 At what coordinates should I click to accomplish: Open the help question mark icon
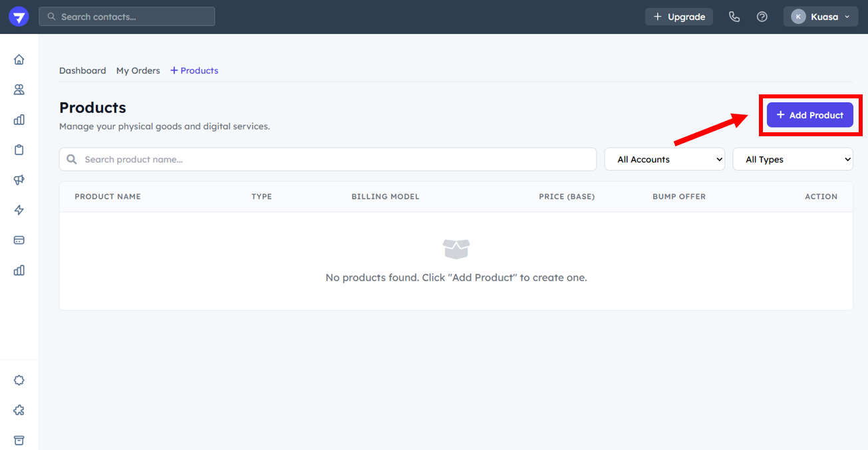pos(762,17)
